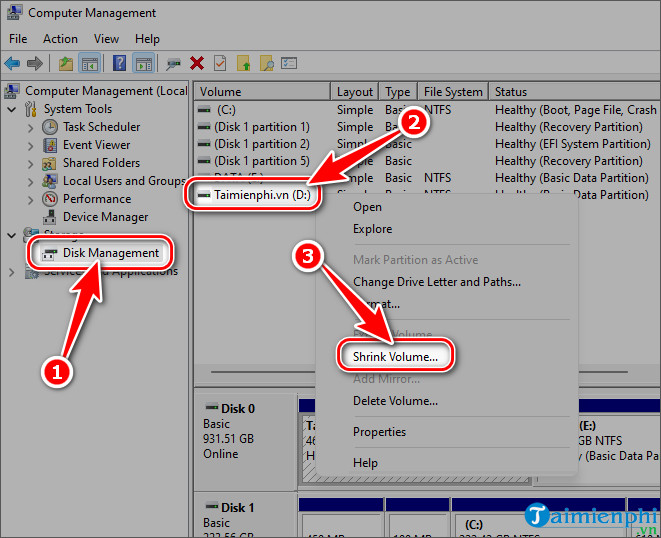Click the Forward arrow toolbar icon
Screen dimensions: 661x538
35,64
